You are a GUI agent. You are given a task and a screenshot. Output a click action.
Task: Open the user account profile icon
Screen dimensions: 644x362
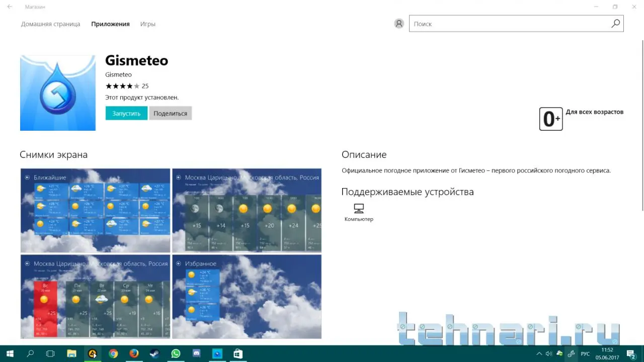(399, 24)
